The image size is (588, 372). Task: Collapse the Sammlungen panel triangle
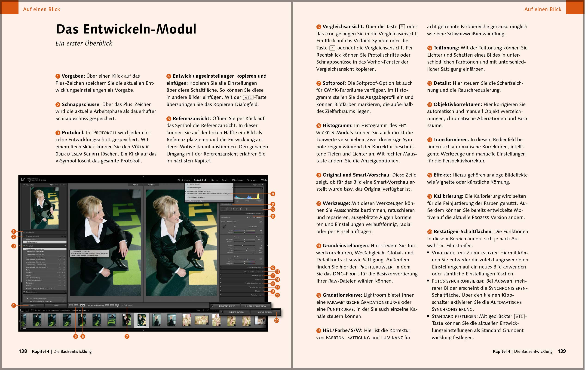[24, 292]
